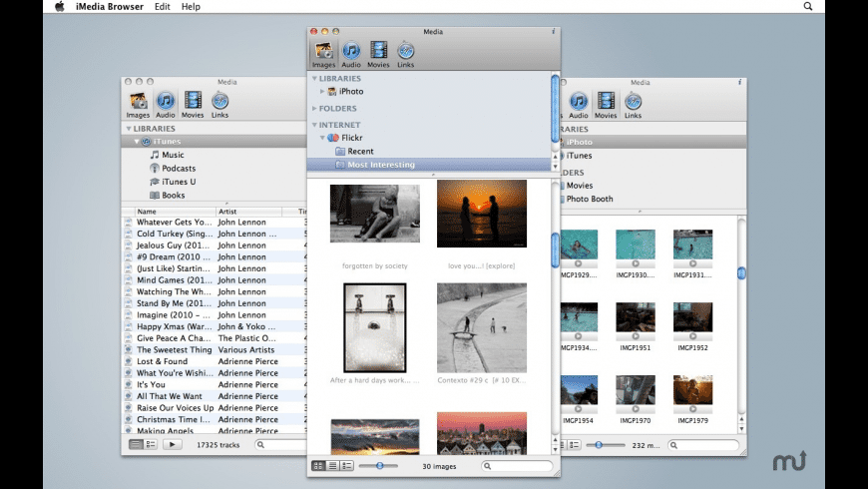868x489 pixels.
Task: Play selected track in left window
Action: pyautogui.click(x=173, y=444)
